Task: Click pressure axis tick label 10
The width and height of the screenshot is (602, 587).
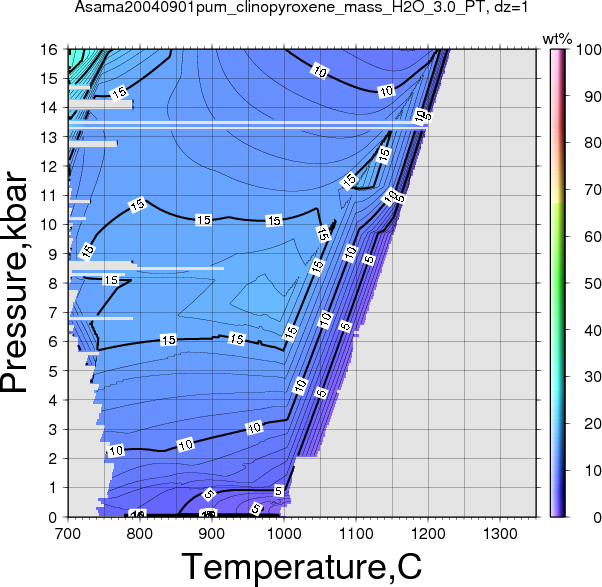Action: (49, 225)
